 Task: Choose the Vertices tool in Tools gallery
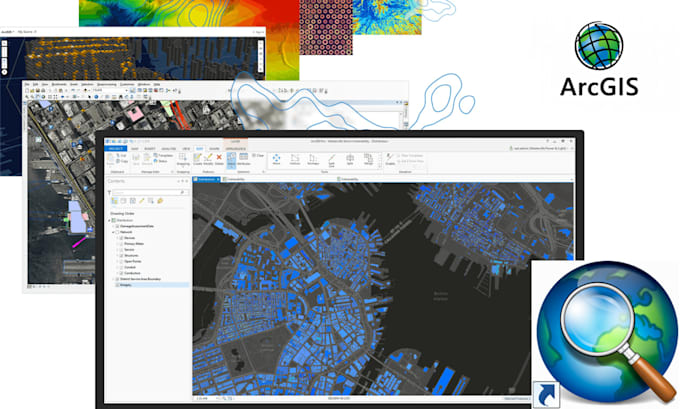[x=295, y=159]
